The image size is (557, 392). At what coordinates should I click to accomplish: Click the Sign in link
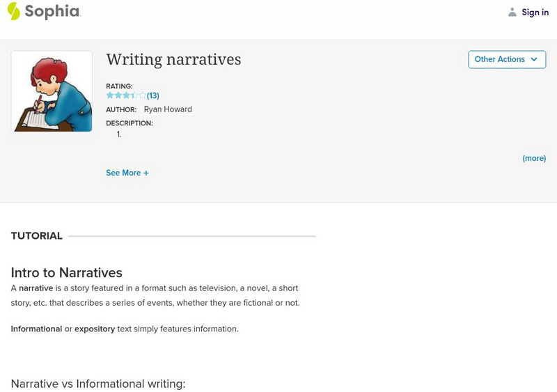tap(535, 13)
